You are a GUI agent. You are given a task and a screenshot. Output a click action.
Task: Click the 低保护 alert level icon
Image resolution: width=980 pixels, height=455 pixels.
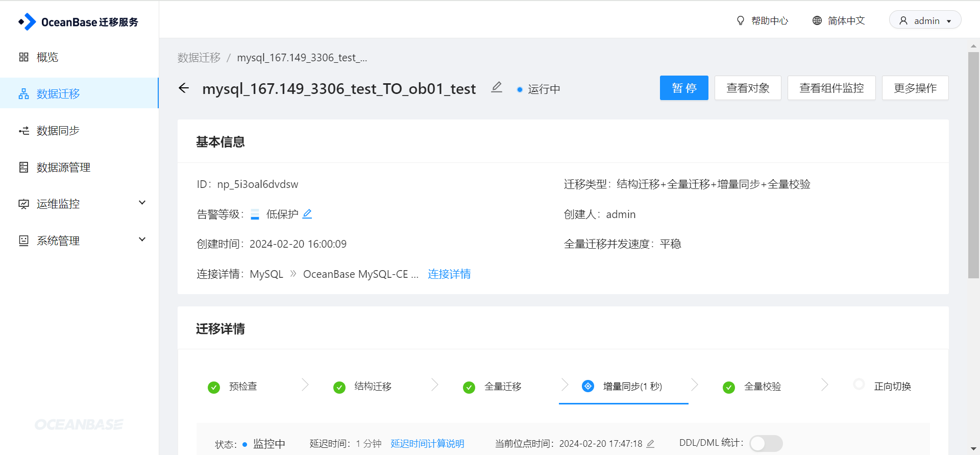[x=255, y=214]
